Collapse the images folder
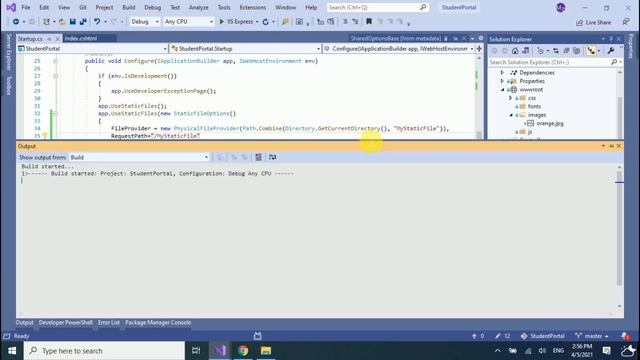 511,115
